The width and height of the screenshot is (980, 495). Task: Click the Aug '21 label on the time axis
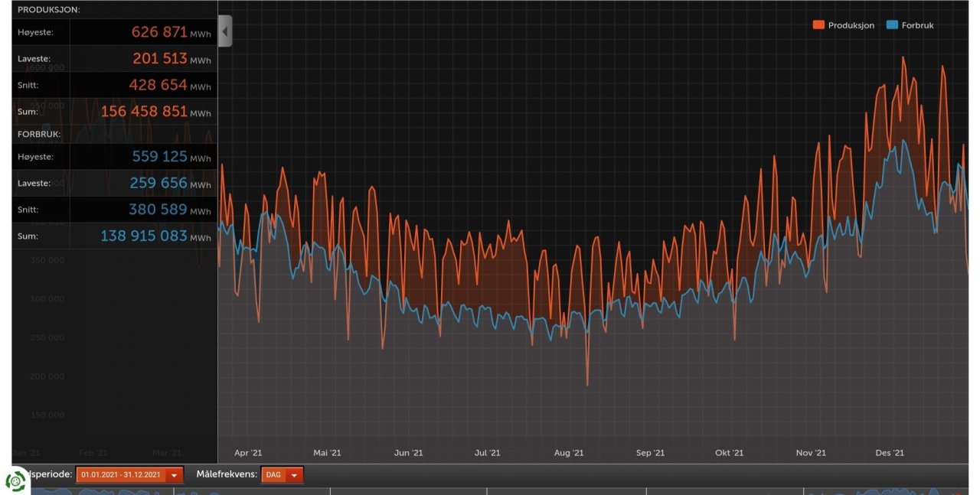pos(569,453)
